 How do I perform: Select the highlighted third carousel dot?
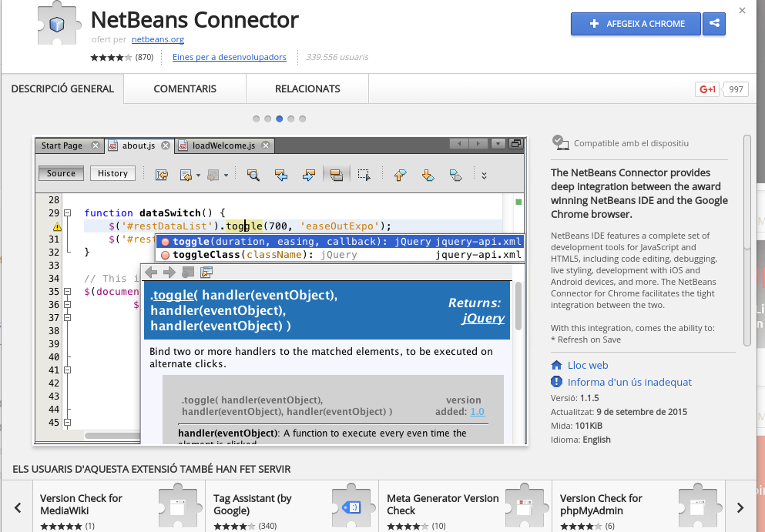click(280, 119)
